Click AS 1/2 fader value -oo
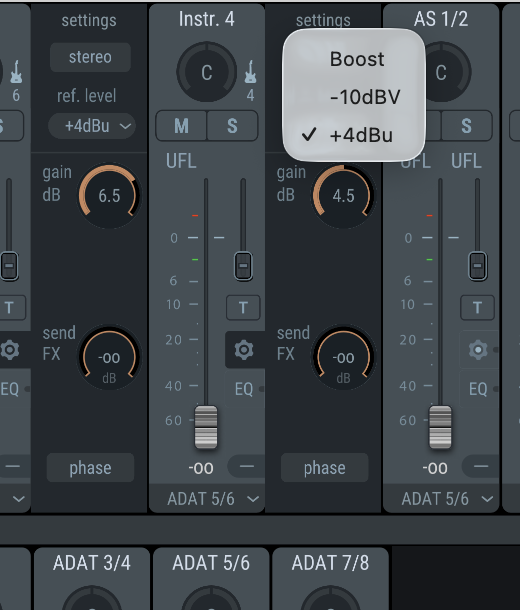The image size is (520, 610). pos(435,468)
